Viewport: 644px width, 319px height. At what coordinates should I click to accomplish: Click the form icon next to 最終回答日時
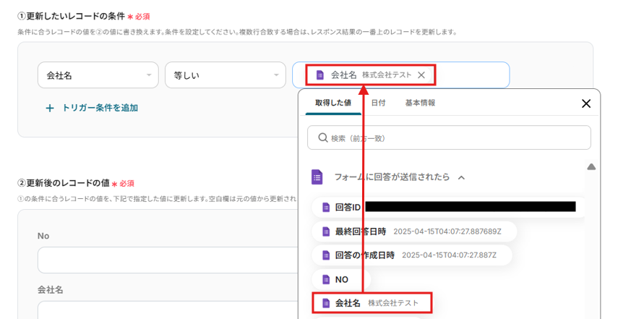tap(326, 232)
